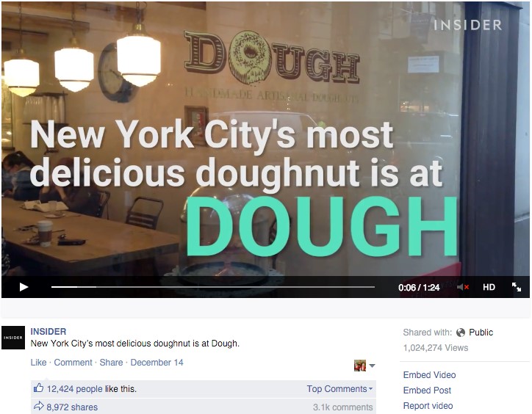Enter fullscreen with the expand arrows icon
This screenshot has width=532, height=414.
click(517, 287)
